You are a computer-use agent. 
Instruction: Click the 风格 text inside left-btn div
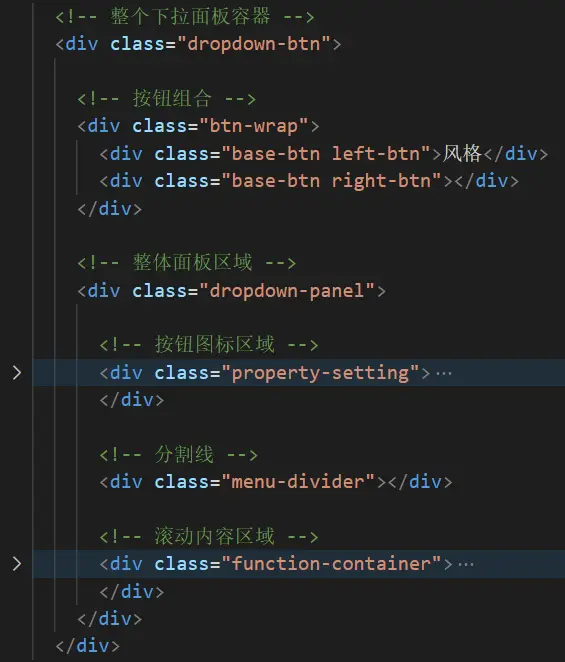click(x=462, y=153)
